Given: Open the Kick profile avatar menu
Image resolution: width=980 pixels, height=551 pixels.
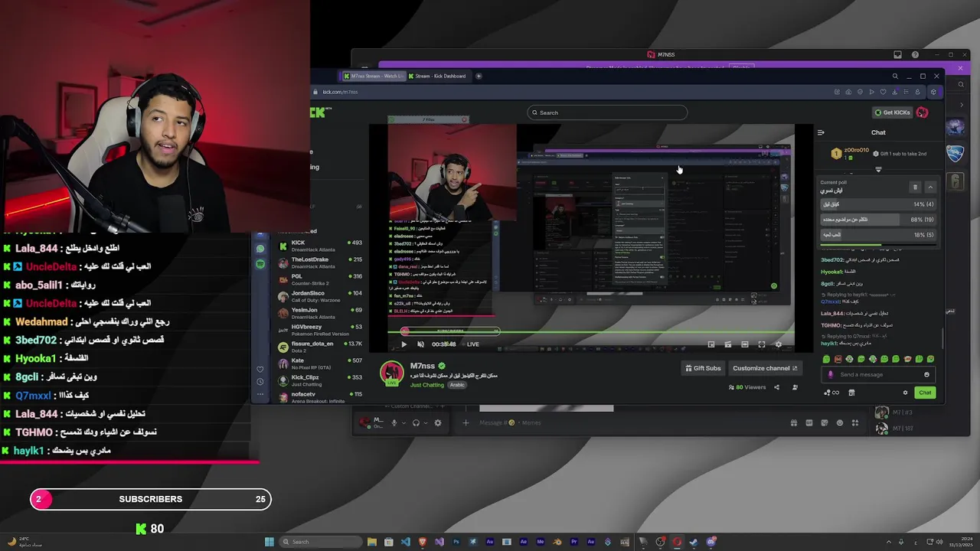Looking at the screenshot, I should (922, 112).
